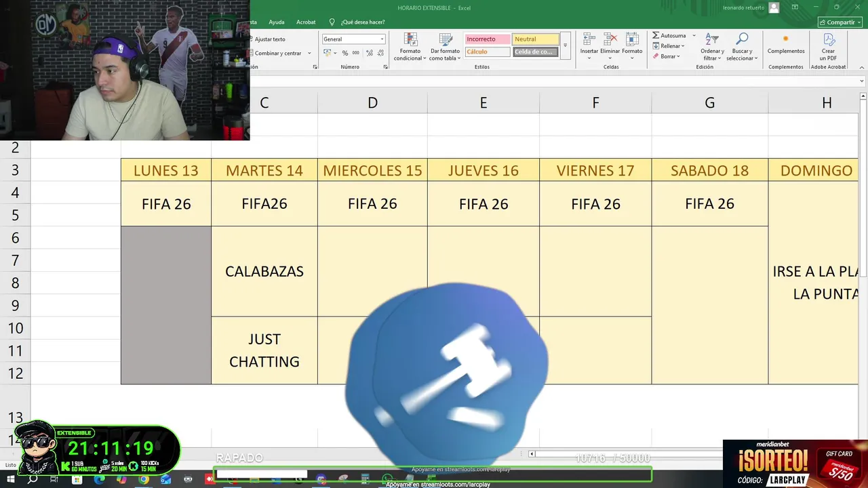Viewport: 868px width, 488px height.
Task: Open Dar formato como tabla
Action: [x=445, y=46]
